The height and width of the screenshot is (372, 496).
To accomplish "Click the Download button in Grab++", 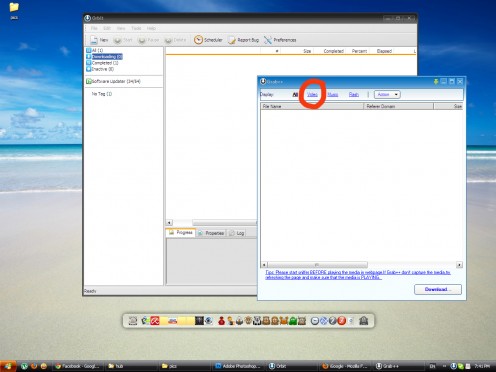I will point(438,289).
